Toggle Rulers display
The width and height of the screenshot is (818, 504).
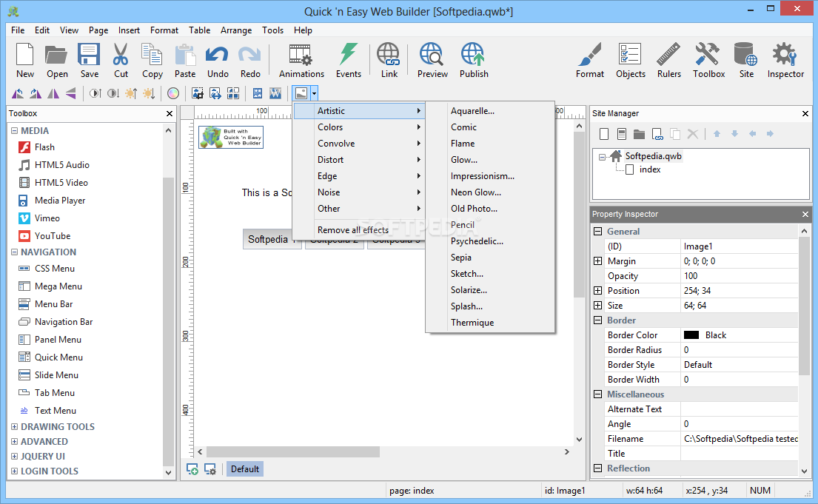click(668, 60)
